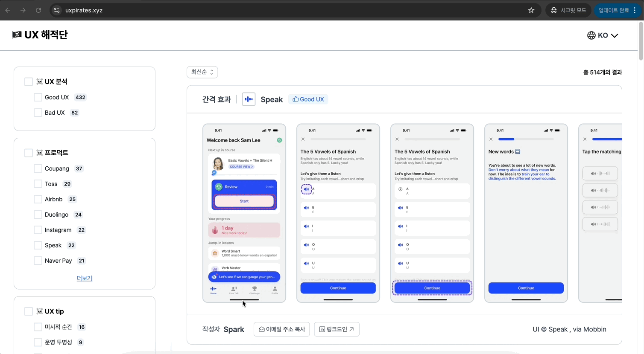
Task: Click the highlighted speaker icon for vowel A
Action: [x=306, y=189]
